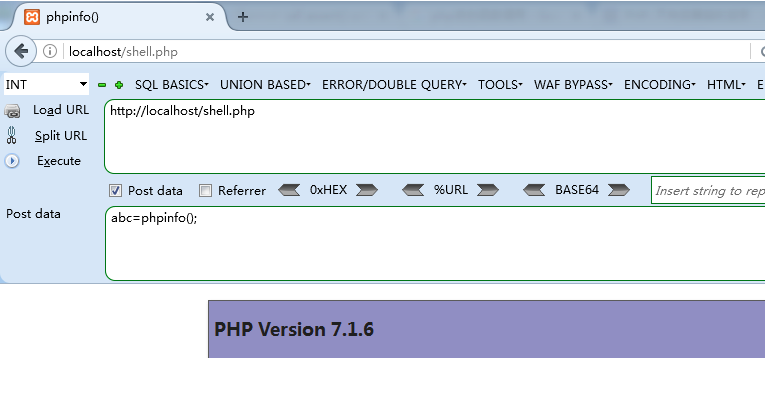Close the phpinfo() tab

210,17
